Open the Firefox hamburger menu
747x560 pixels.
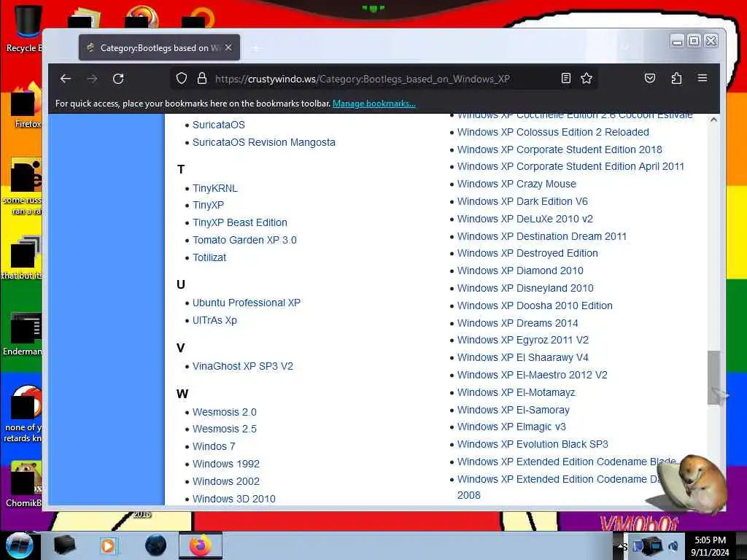703,78
